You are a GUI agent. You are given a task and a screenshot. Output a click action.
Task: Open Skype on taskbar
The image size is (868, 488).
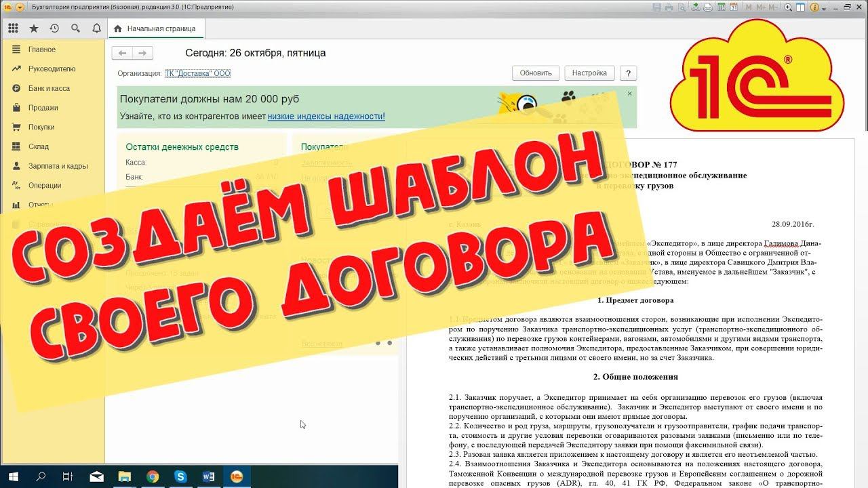pyautogui.click(x=180, y=476)
